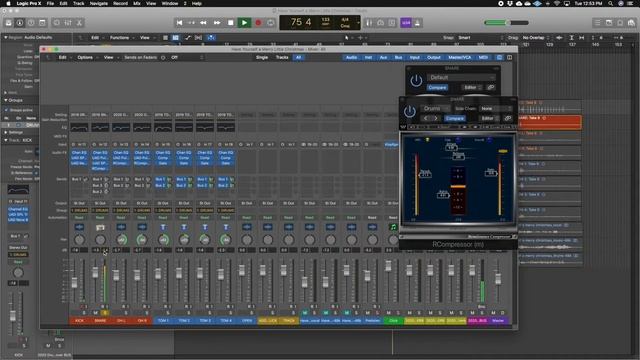Image resolution: width=640 pixels, height=360 pixels.
Task: Open the Mixer icon in the control bar
Action: [68, 23]
